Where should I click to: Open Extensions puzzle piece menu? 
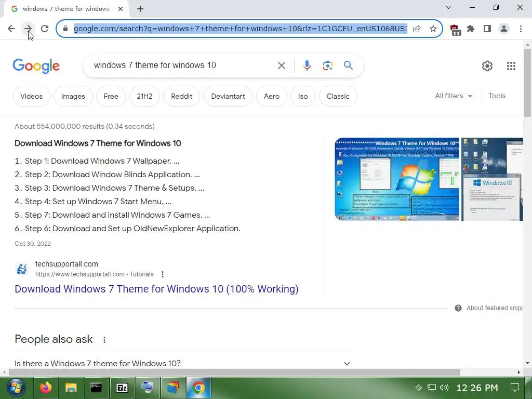click(471, 29)
